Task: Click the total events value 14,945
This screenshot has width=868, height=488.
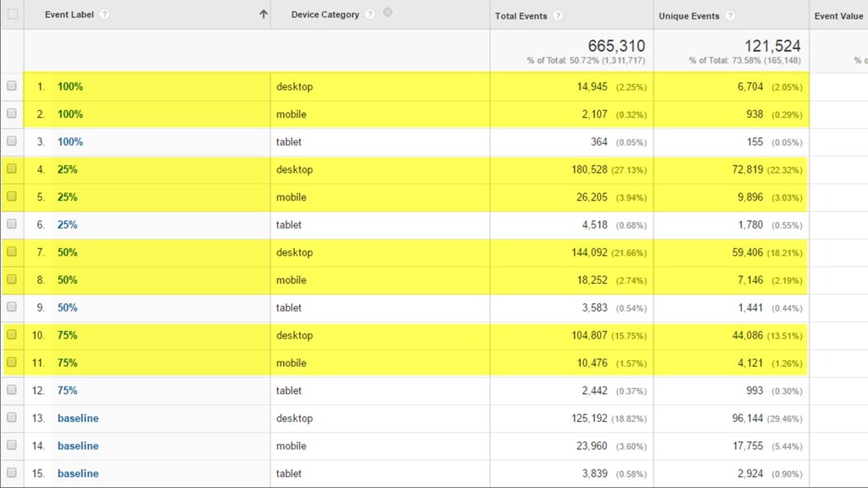Action: point(593,87)
